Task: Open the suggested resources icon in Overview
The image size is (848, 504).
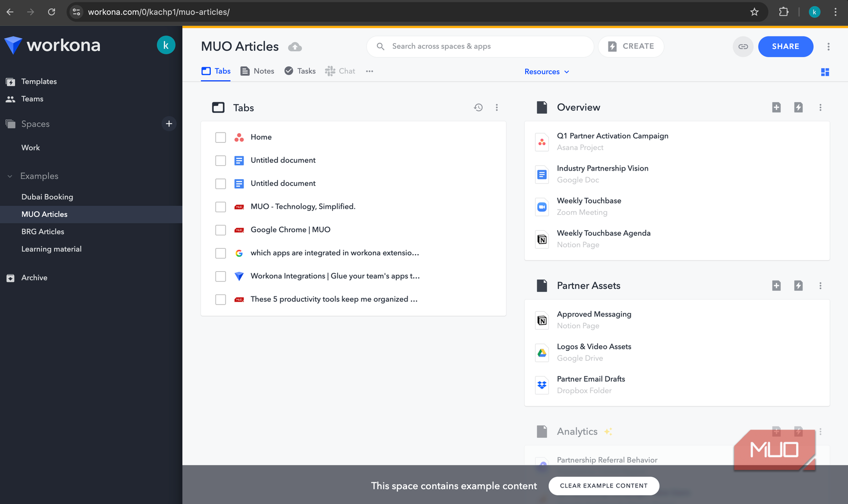Action: pyautogui.click(x=798, y=107)
